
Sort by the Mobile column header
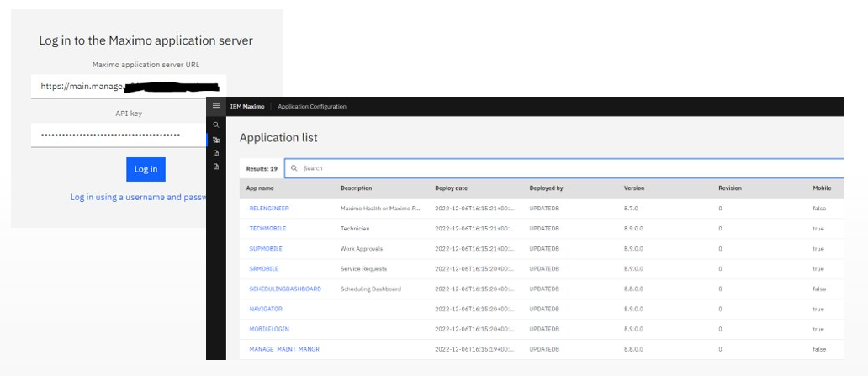[822, 188]
